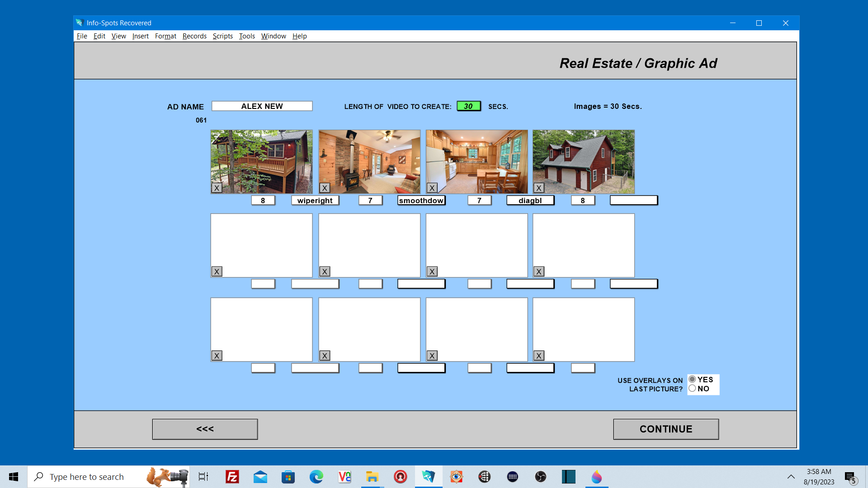Click the duration field 8 under red garage photo
This screenshot has height=488, width=868.
click(583, 200)
